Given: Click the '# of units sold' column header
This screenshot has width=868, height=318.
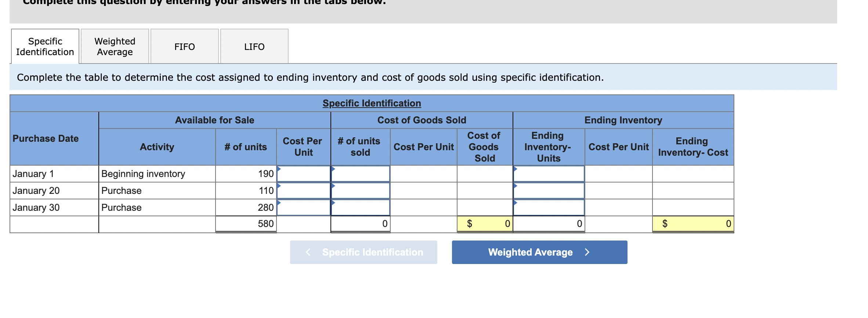Looking at the screenshot, I should [360, 147].
